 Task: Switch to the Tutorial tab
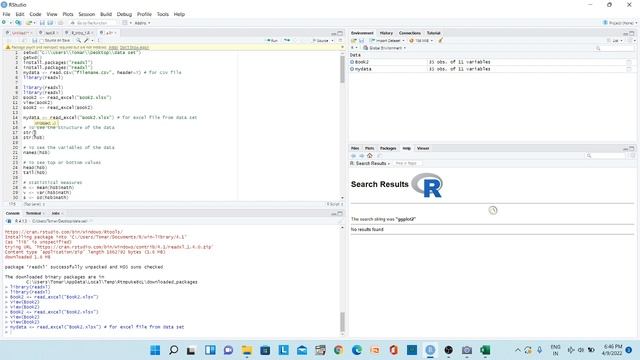[x=433, y=33]
